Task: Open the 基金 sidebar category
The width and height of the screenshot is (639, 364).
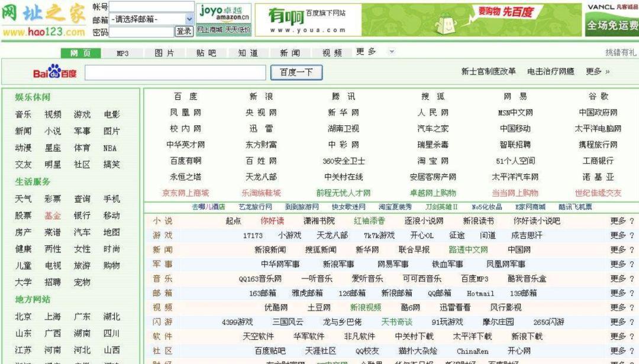Action: pos(53,216)
